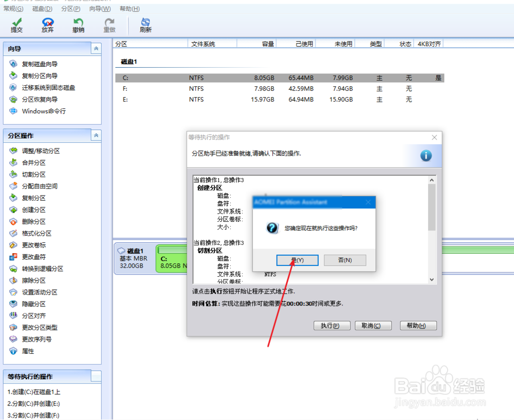Click the 已使用 column header
514x420 pixels.
tap(296, 44)
